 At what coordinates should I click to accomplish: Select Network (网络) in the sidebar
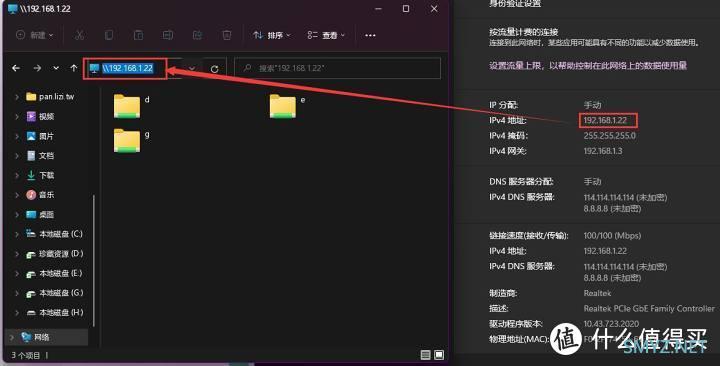35,337
